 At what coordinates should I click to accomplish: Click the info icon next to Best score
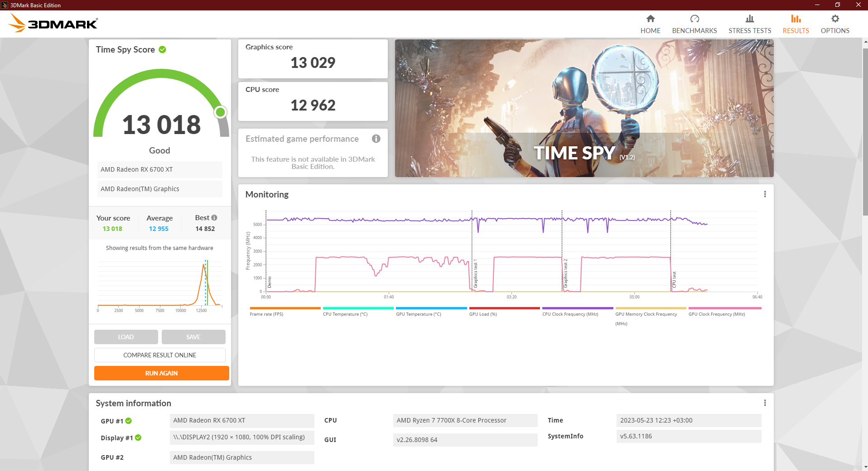point(214,218)
